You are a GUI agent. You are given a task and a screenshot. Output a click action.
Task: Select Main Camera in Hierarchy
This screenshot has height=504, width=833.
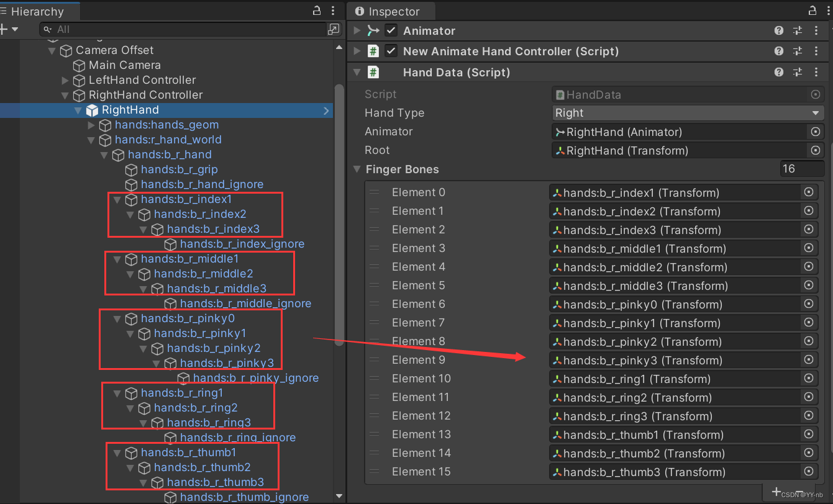(x=124, y=65)
